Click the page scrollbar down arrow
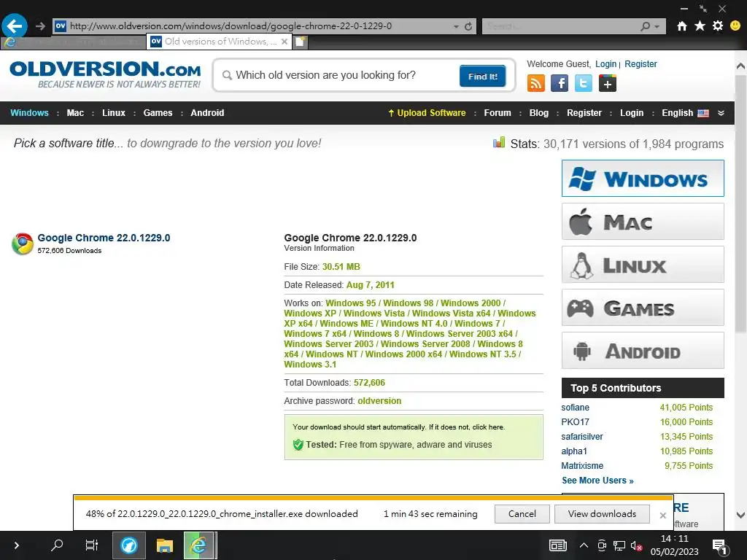 (740, 515)
